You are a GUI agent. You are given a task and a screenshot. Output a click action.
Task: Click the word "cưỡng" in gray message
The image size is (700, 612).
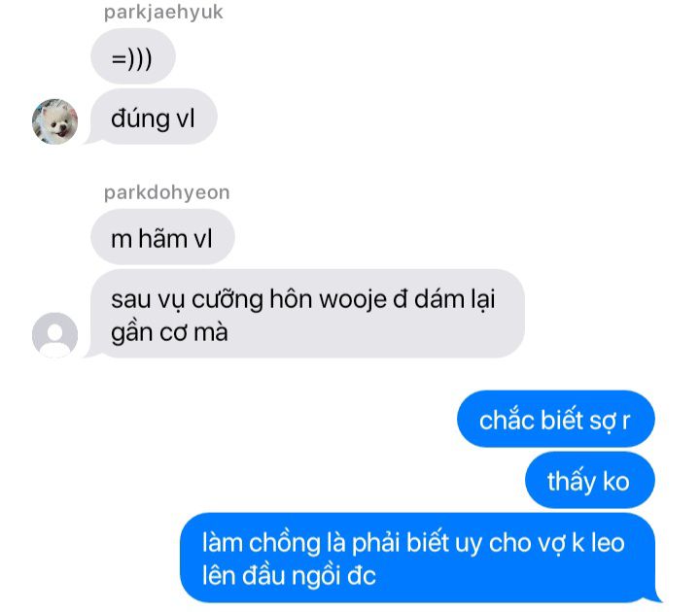[227, 300]
